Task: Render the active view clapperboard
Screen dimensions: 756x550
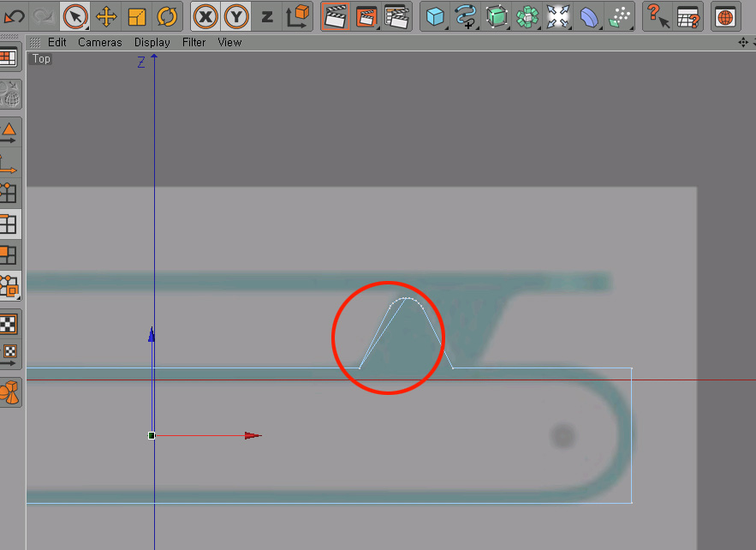Action: point(336,17)
